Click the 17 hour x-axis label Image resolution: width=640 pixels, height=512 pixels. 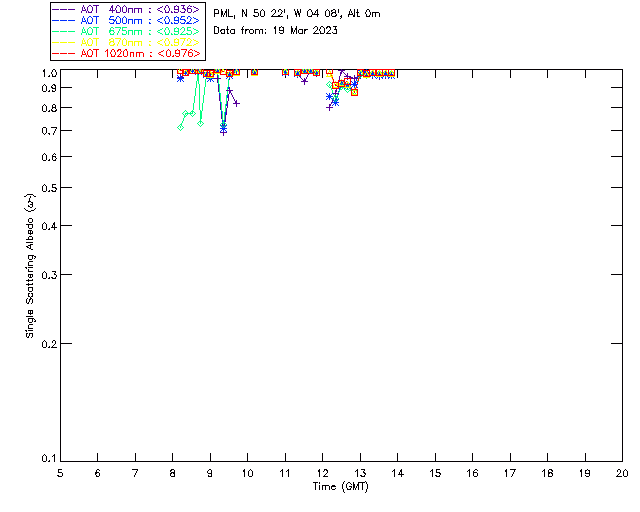[510, 474]
